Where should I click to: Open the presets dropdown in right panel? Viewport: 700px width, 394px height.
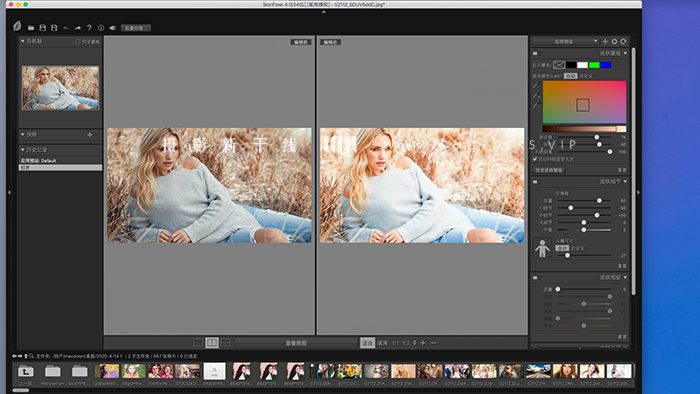click(565, 41)
